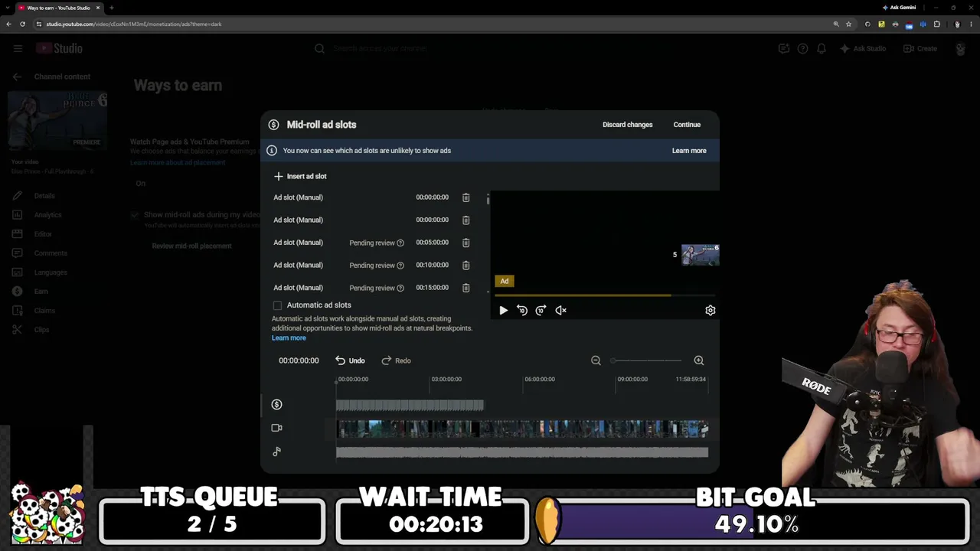Open the Studio help icon

click(x=802, y=48)
